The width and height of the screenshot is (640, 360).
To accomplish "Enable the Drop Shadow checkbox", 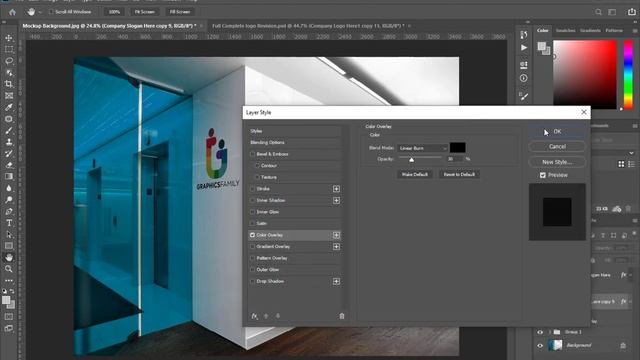I will (x=252, y=281).
